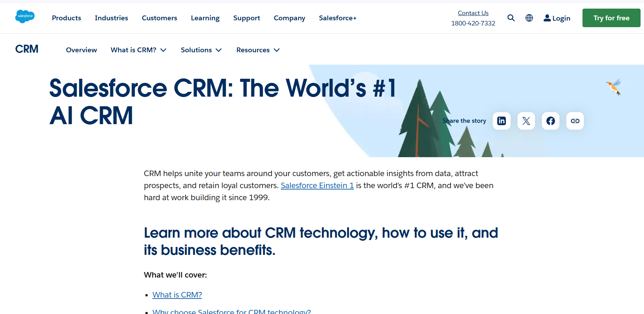
Task: Go to the CRM Overview tab
Action: pos(81,50)
